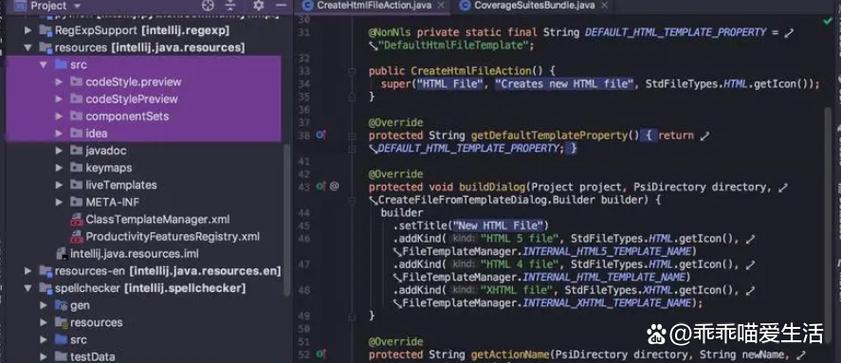The image size is (841, 363).
Task: Collapse the spellchecker module node
Action: coord(28,288)
